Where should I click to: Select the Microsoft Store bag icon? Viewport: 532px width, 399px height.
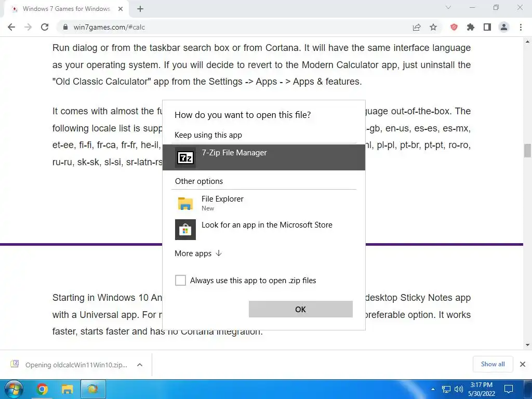185,229
